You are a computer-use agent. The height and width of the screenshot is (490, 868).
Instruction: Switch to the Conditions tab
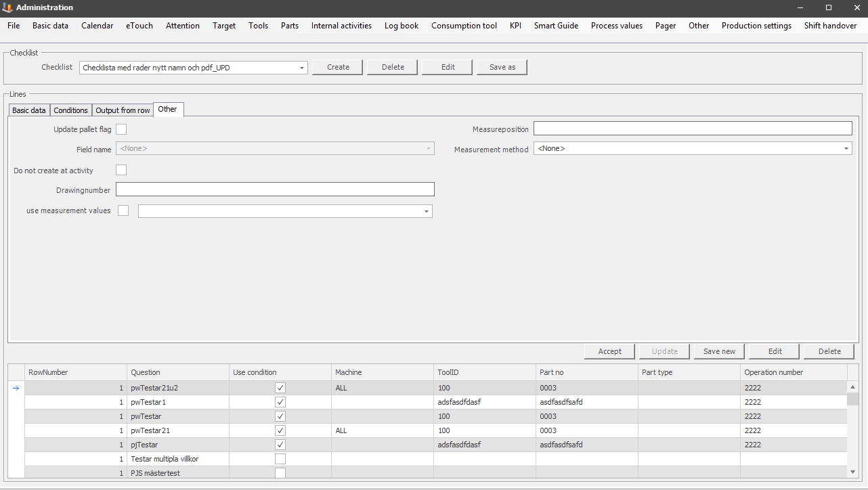tap(71, 110)
